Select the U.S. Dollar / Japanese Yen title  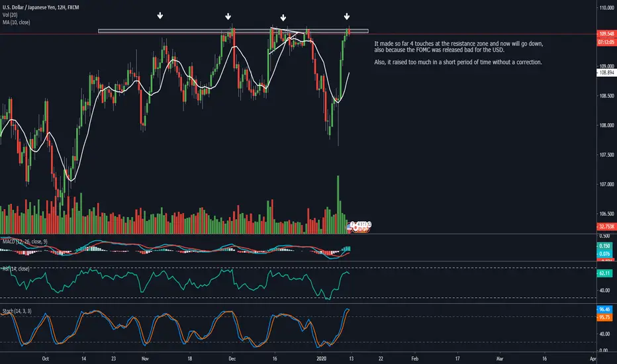pyautogui.click(x=40, y=7)
